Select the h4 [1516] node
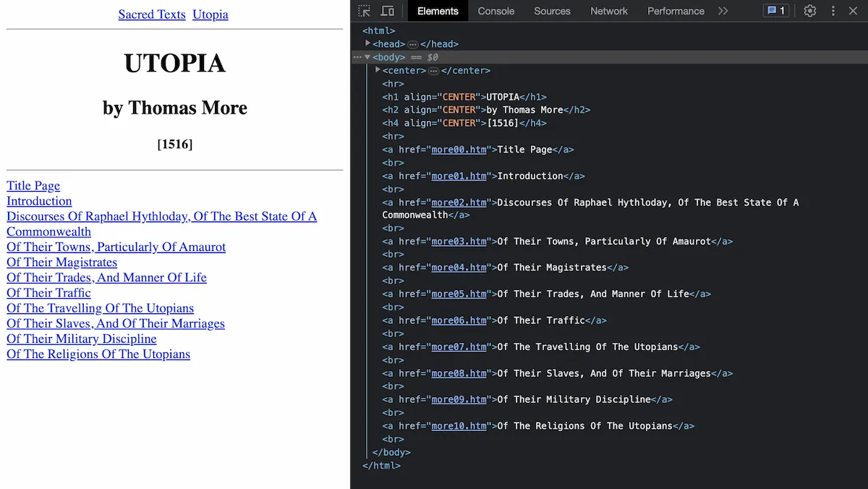Screen dimensions: 868x489 [x=464, y=123]
